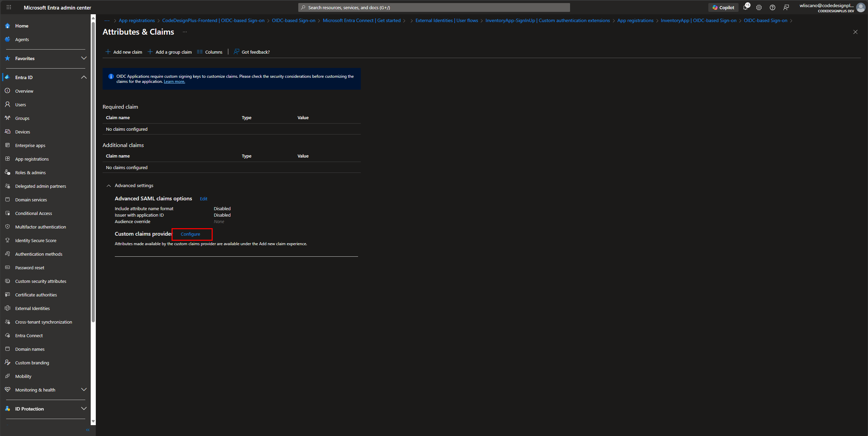Open the account profile avatar
Viewport: 868px width, 436px height.
coord(861,7)
